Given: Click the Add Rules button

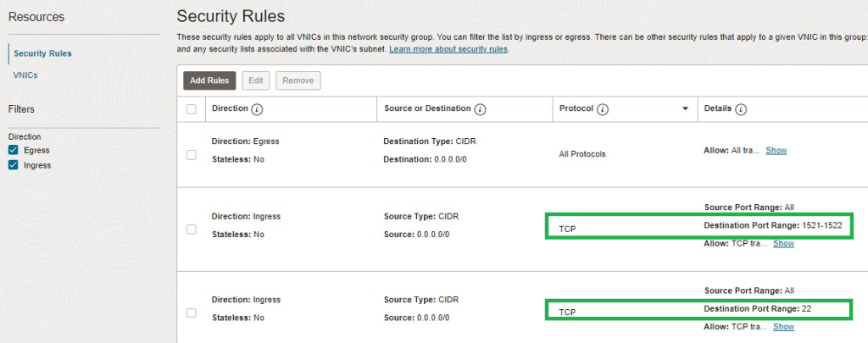Looking at the screenshot, I should [x=209, y=80].
